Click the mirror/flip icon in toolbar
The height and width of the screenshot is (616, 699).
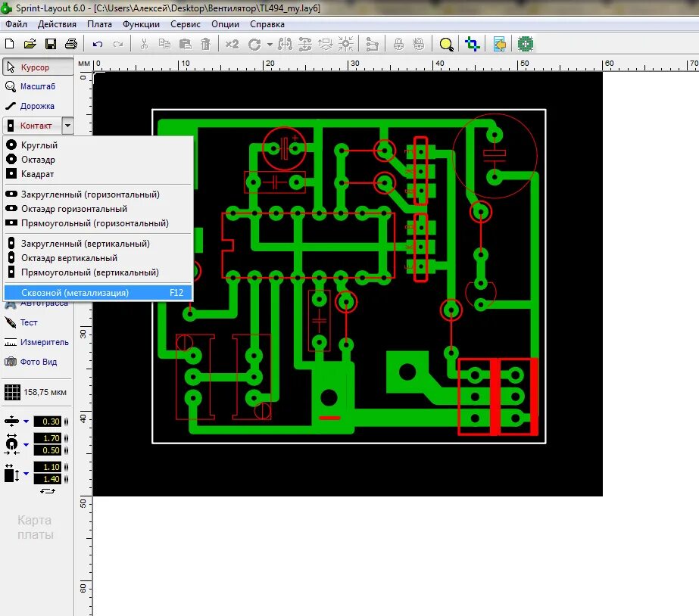285,44
